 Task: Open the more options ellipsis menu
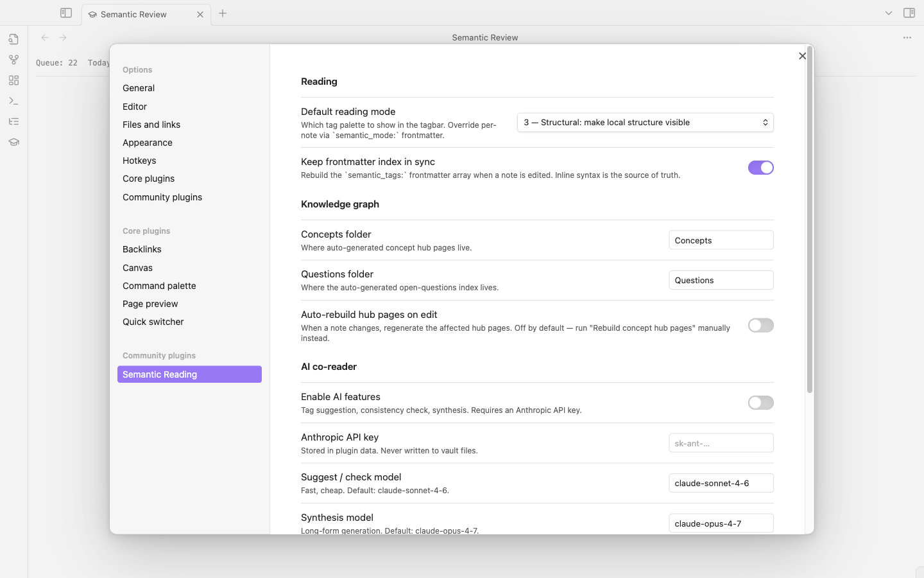[x=907, y=37]
